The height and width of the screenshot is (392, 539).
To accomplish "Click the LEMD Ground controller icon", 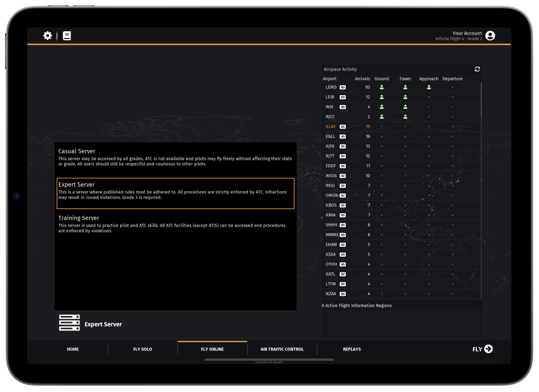I will 382,87.
